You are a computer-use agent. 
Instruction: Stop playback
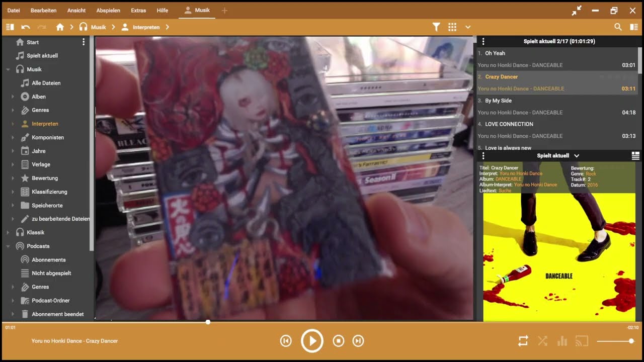(339, 341)
